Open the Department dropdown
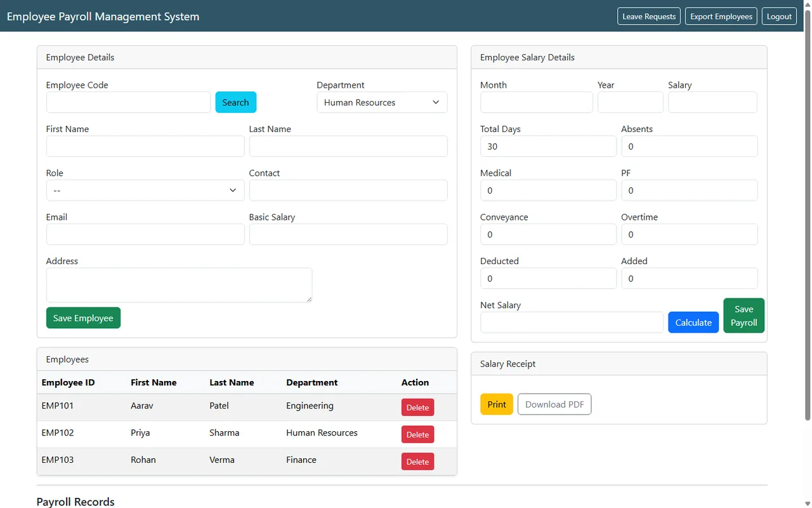812x508 pixels. (382, 102)
